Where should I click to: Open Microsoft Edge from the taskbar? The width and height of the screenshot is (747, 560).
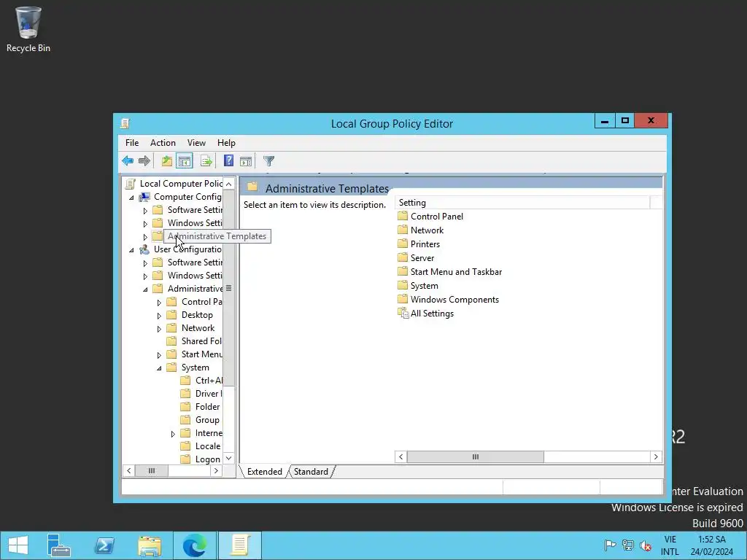coord(195,545)
